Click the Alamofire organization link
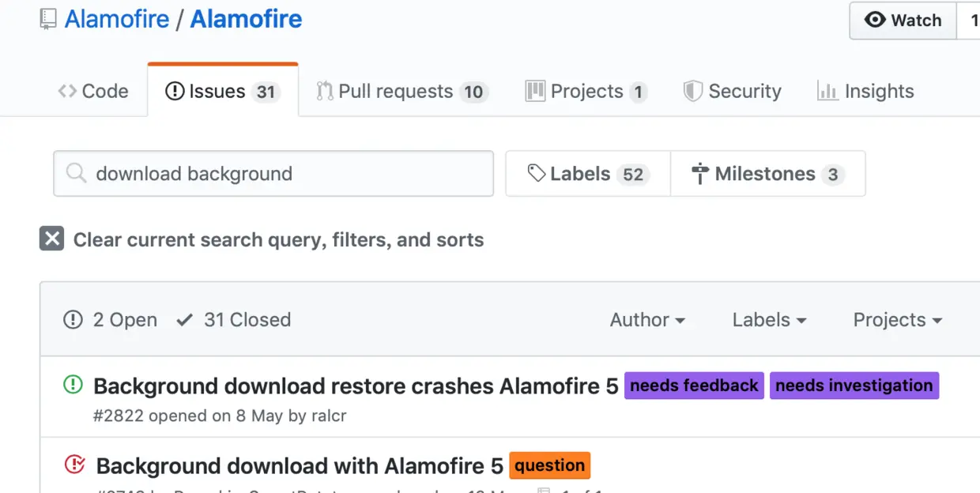Viewport: 980px width, 493px height. (x=117, y=20)
